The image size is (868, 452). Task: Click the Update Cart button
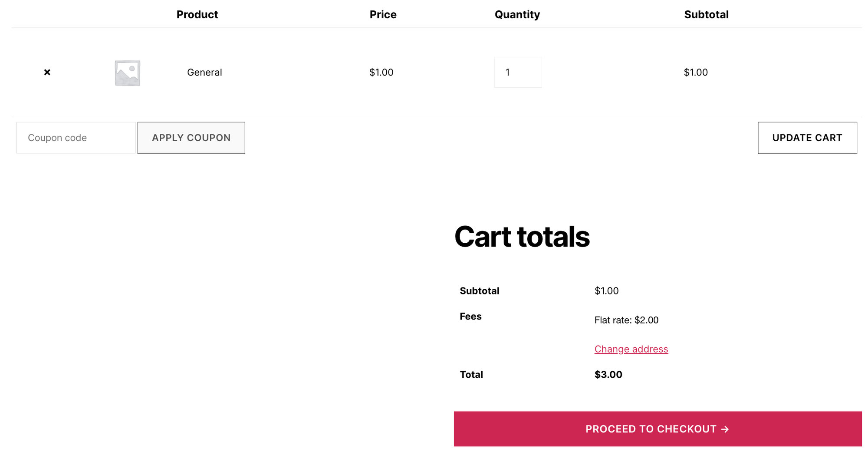point(807,138)
